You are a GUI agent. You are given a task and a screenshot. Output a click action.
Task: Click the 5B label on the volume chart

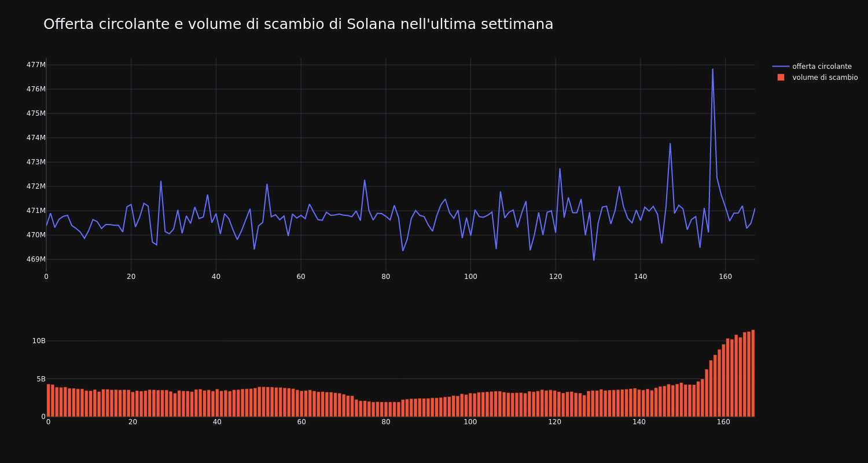click(41, 379)
